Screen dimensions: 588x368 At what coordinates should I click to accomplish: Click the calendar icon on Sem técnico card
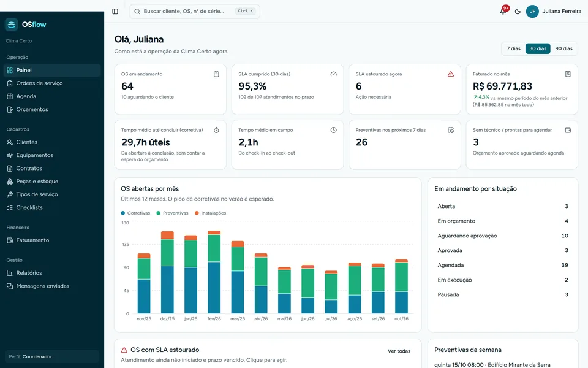pos(568,130)
